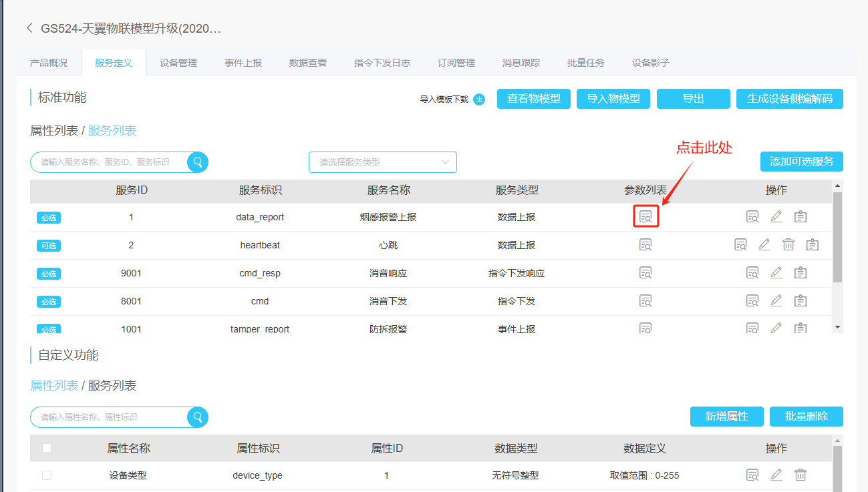The width and height of the screenshot is (868, 492).
Task: Click the clipboard icon in the cmd row
Action: (x=801, y=301)
